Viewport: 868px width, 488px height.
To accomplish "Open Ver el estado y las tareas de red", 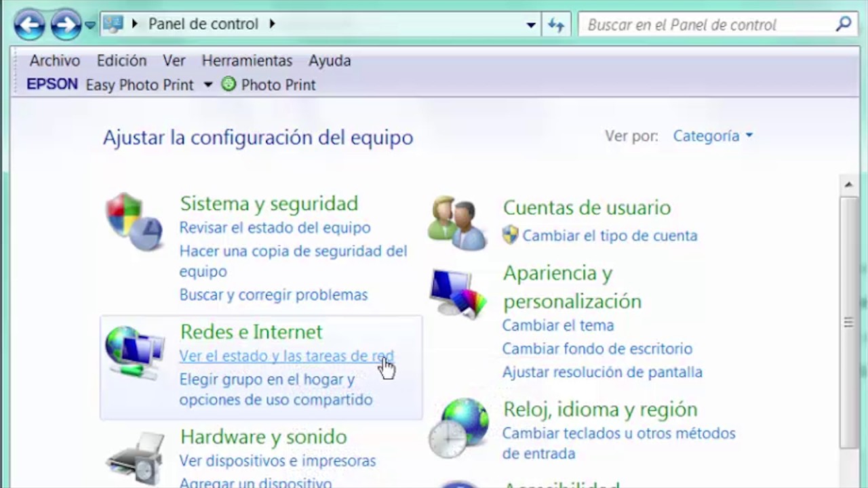I will [x=285, y=357].
